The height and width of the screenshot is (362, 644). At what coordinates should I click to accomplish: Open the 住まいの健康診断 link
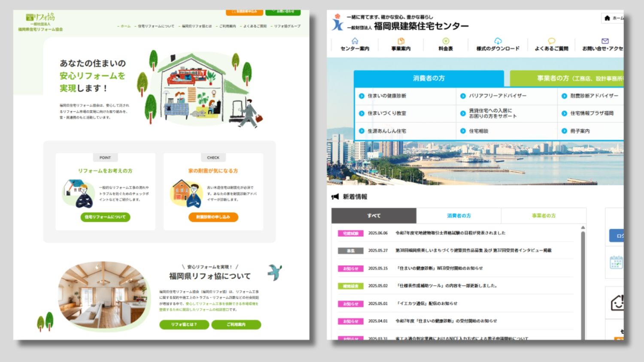click(x=387, y=96)
